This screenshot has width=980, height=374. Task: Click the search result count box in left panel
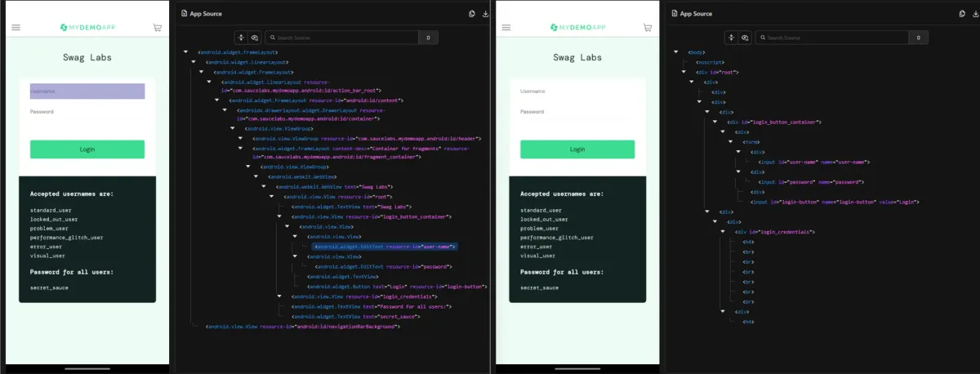[x=428, y=38]
